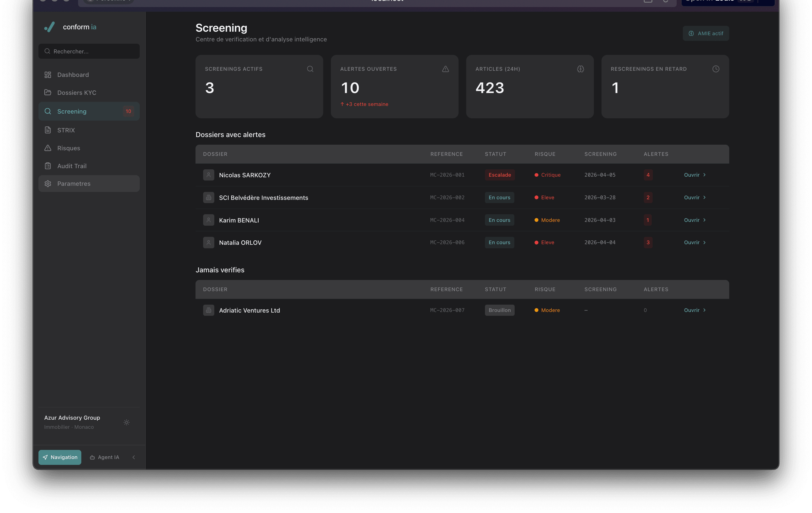Screen dimensions: 812x513
Task: Click the STRIX document icon
Action: pyautogui.click(x=48, y=130)
